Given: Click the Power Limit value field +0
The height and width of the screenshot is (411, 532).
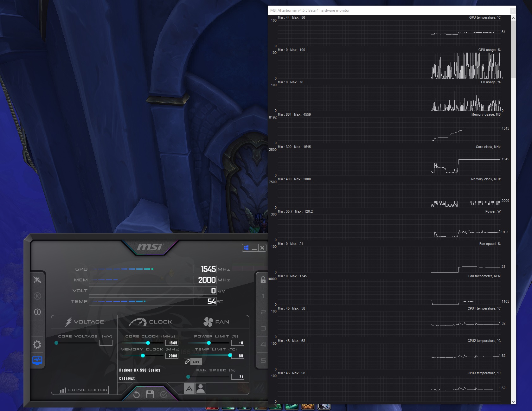Looking at the screenshot, I should point(238,343).
